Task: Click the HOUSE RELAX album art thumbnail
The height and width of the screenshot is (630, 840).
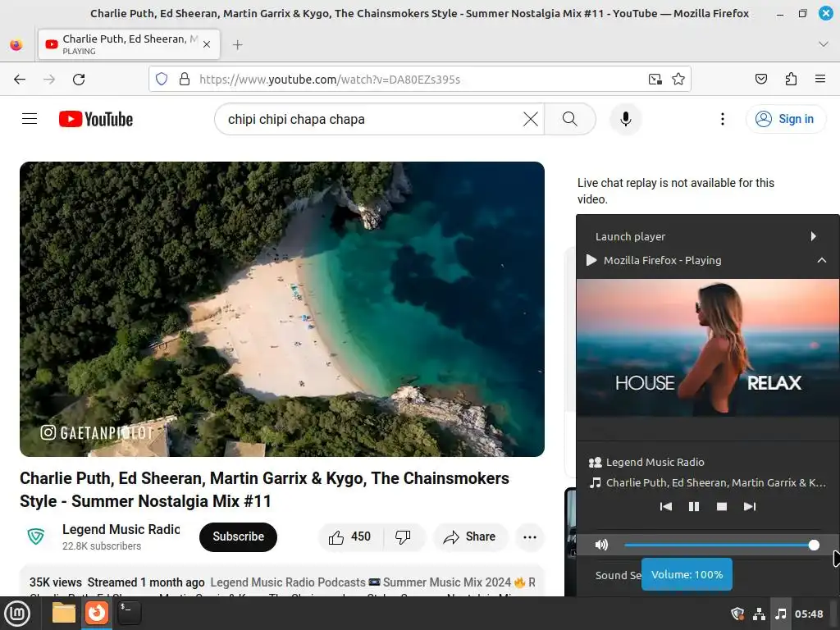Action: 708,347
